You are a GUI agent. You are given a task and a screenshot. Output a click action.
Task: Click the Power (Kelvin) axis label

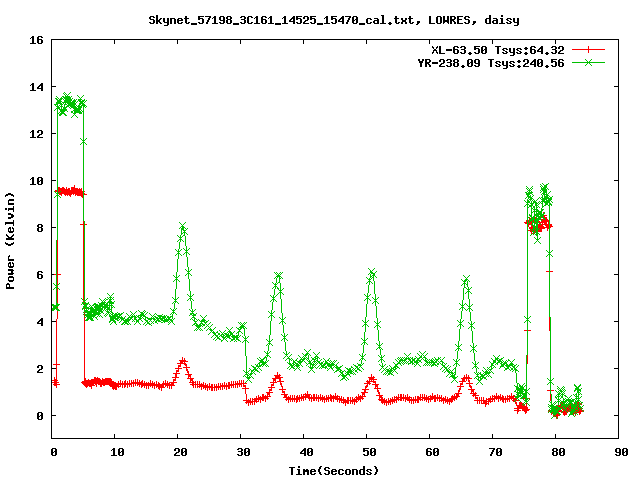coord(10,241)
